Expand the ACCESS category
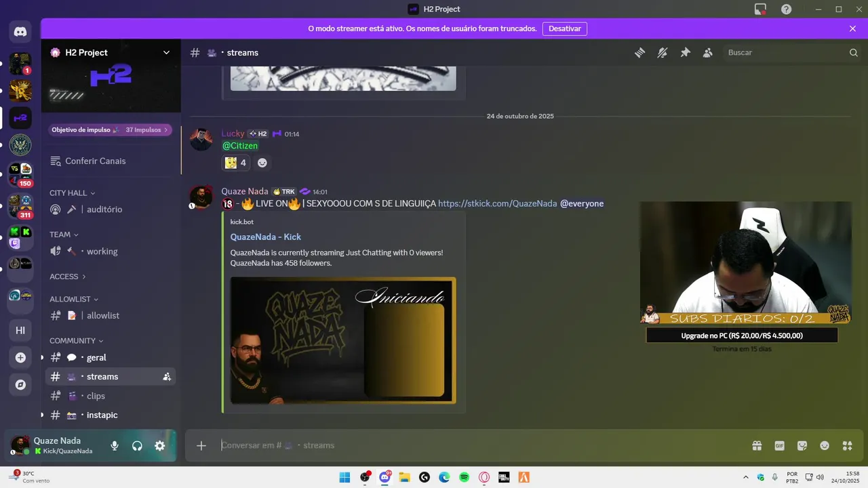 tap(68, 277)
